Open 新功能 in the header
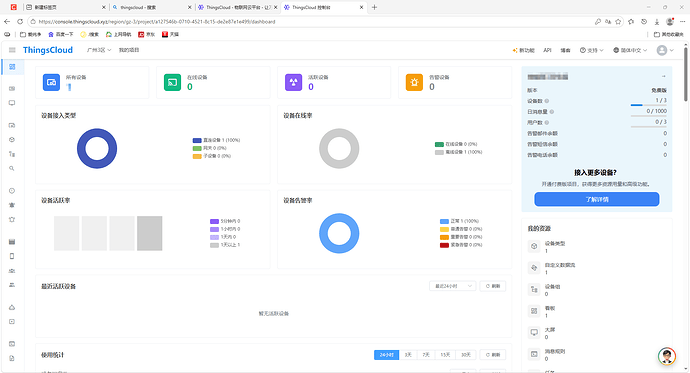The image size is (690, 373). tap(523, 50)
